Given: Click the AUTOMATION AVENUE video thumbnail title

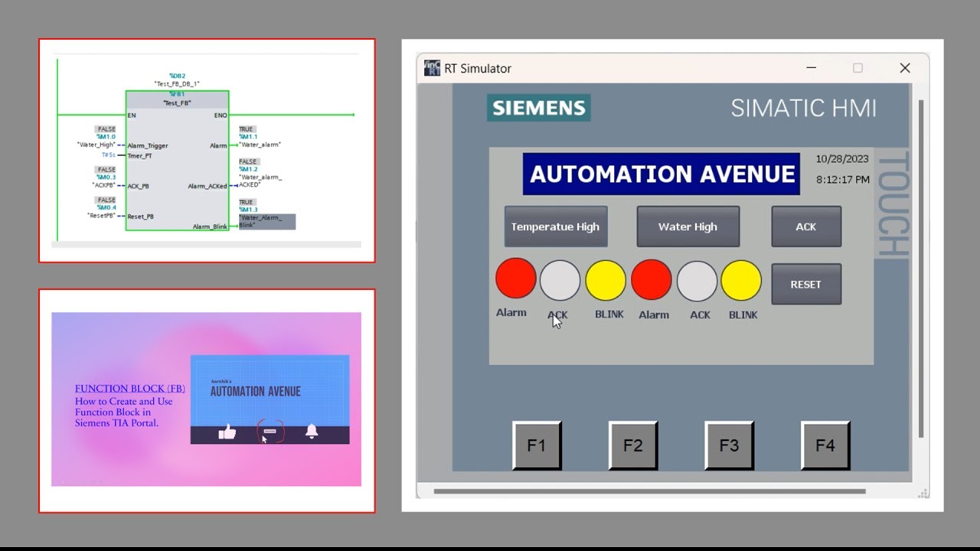Looking at the screenshot, I should pos(256,391).
